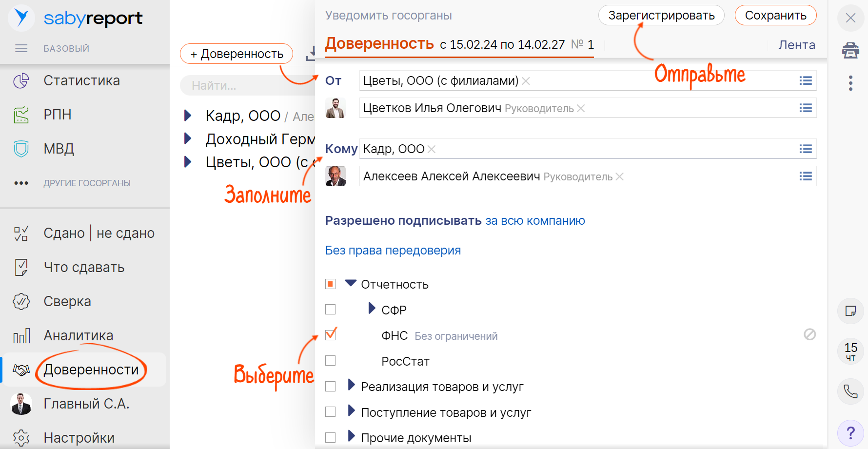Expand the Цветы, ООО list row
This screenshot has height=449, width=868.
coord(188,162)
